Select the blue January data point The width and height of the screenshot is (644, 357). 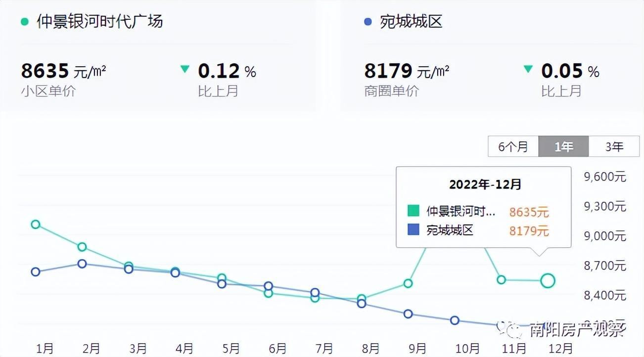coord(36,272)
